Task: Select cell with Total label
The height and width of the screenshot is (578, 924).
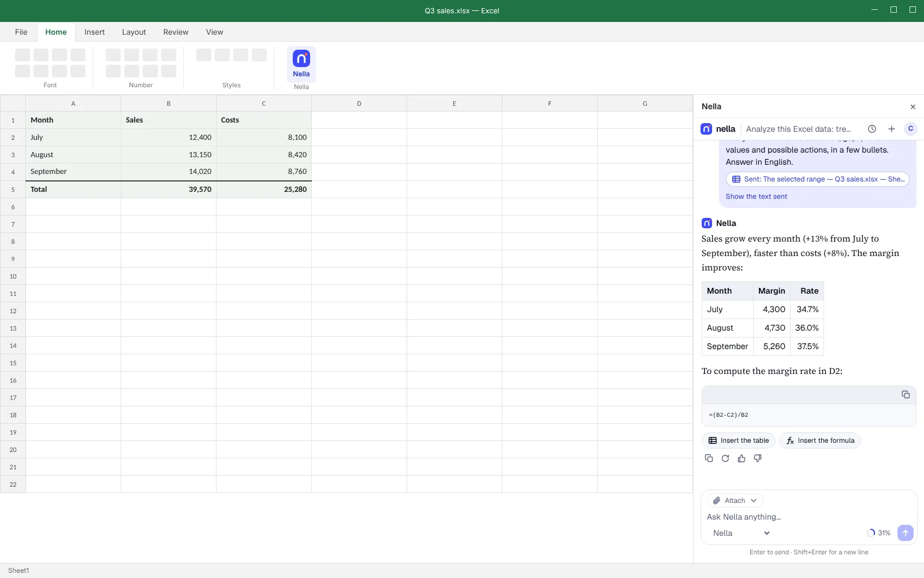Action: point(73,189)
